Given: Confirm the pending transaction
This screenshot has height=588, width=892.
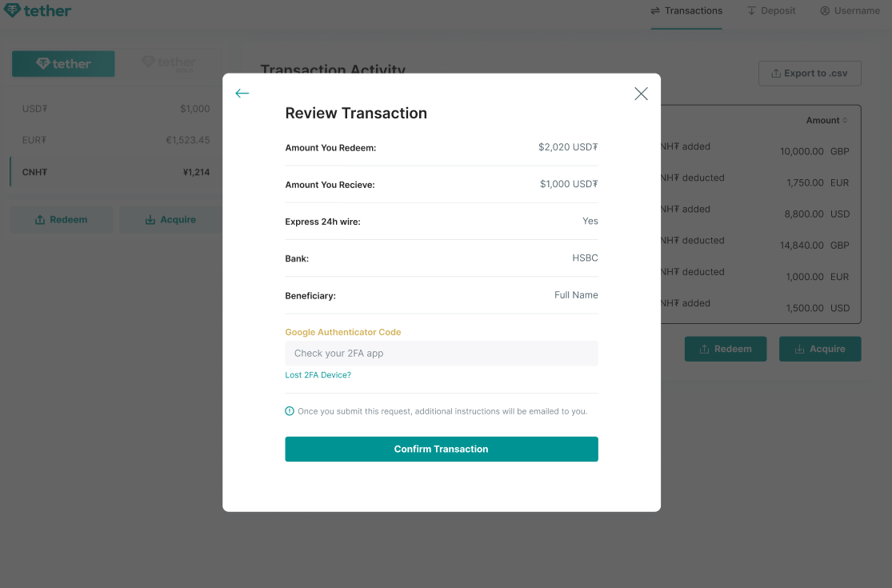Looking at the screenshot, I should click(x=441, y=449).
